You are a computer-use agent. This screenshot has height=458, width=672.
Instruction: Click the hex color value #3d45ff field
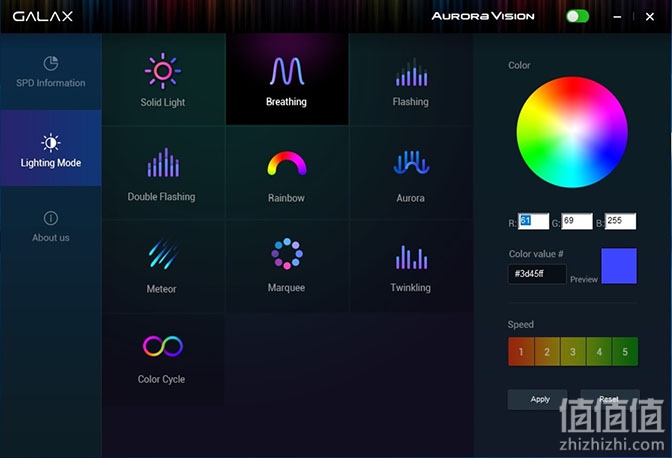point(537,274)
